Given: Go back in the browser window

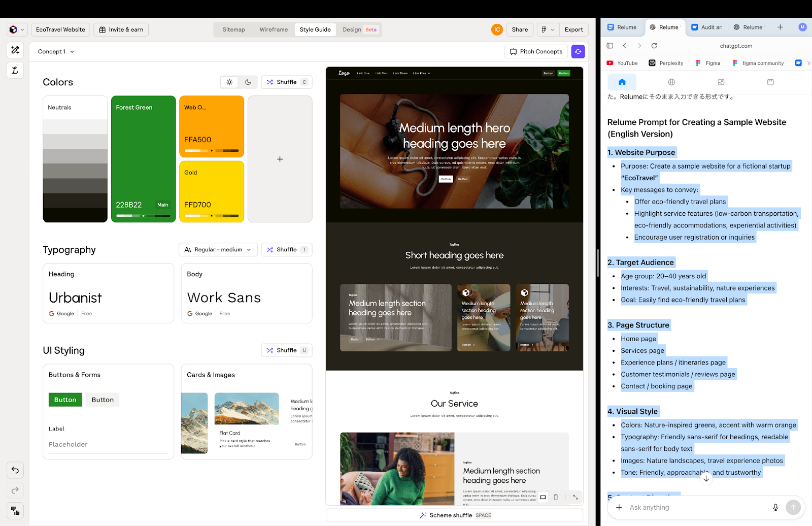Looking at the screenshot, I should [x=625, y=46].
